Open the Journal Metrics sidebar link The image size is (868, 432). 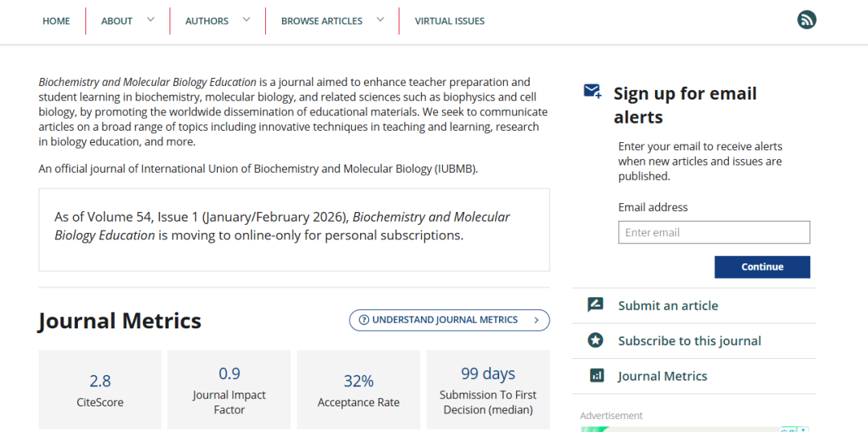point(662,376)
